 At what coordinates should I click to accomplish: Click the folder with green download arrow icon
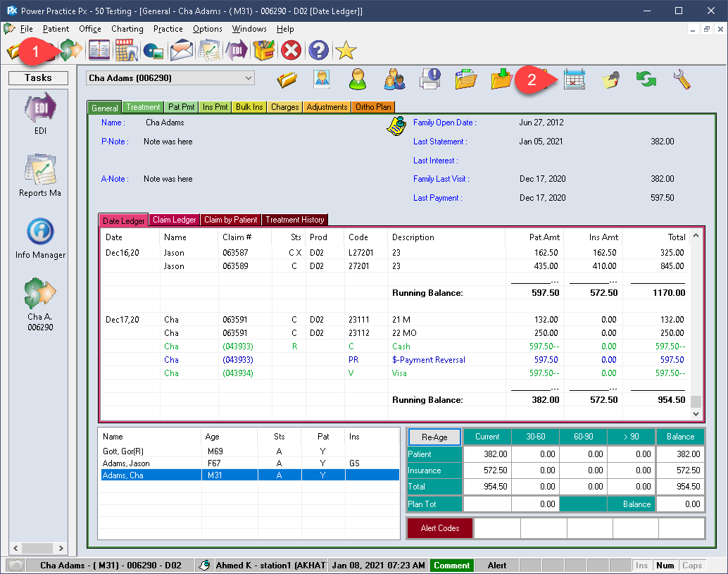tap(501, 79)
